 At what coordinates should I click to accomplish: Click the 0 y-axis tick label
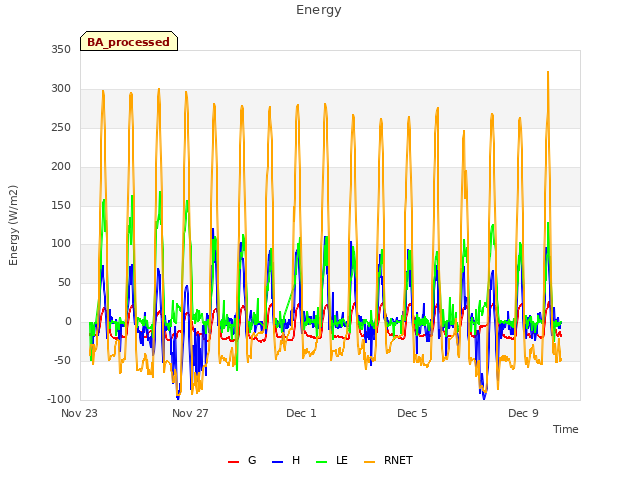pyautogui.click(x=68, y=322)
